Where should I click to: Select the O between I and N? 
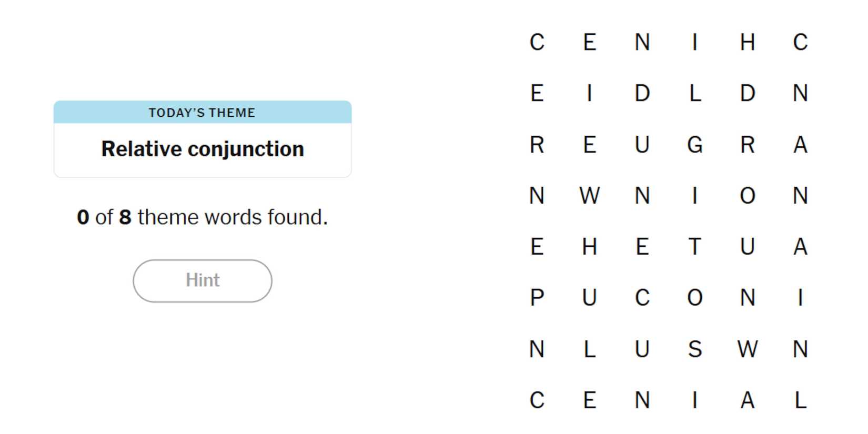748,196
